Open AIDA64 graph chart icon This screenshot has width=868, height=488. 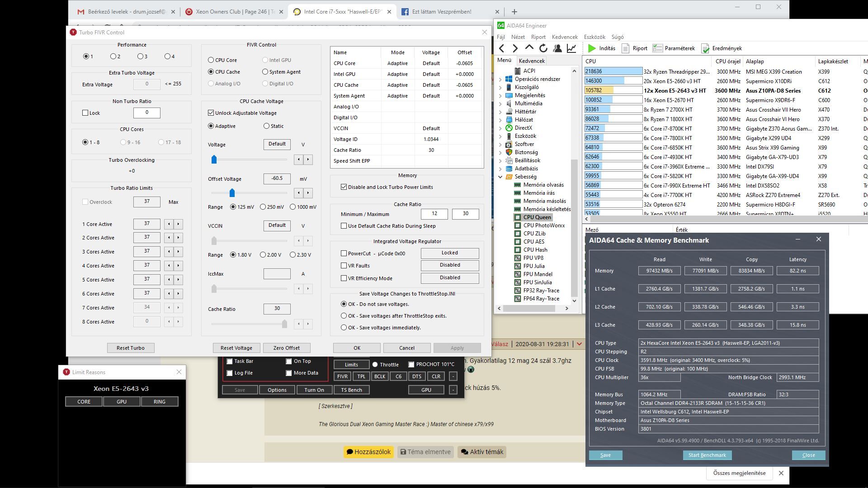tap(571, 48)
